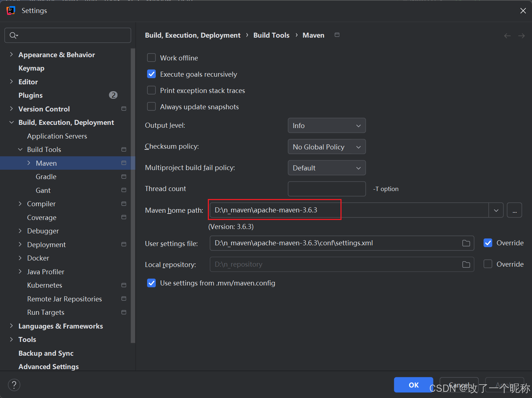Expand the Tools section
The width and height of the screenshot is (532, 398).
click(x=11, y=339)
